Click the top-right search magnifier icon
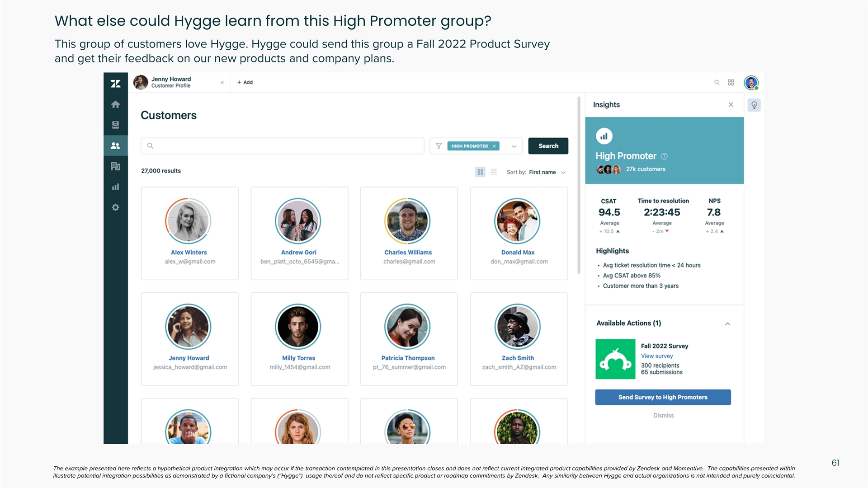The image size is (868, 488). [x=717, y=82]
